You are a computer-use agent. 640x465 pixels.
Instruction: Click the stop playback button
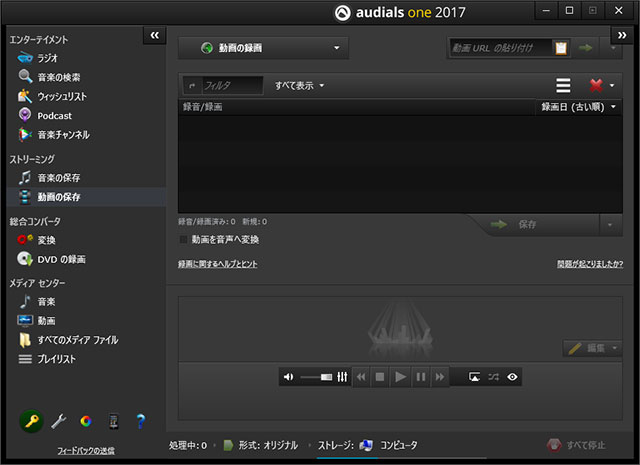380,377
